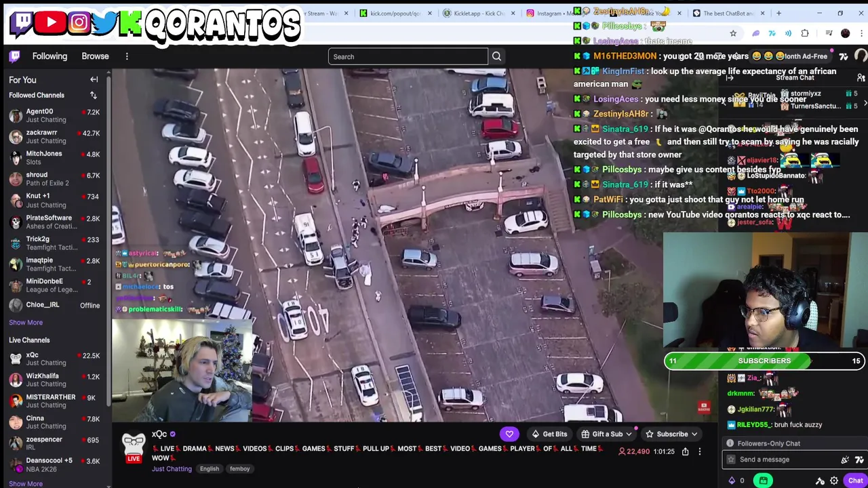Open the offline Chloe_IRL channel
The image size is (868, 488).
(56, 305)
